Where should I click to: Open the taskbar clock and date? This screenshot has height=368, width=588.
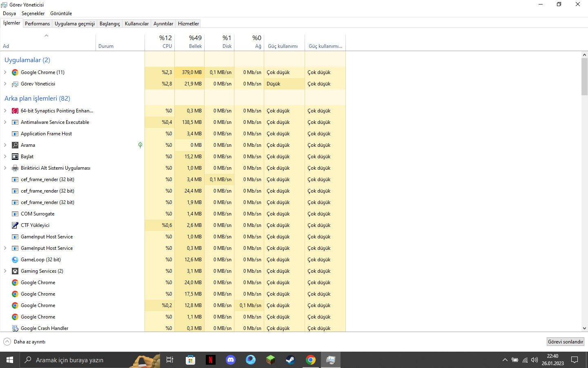(x=553, y=360)
